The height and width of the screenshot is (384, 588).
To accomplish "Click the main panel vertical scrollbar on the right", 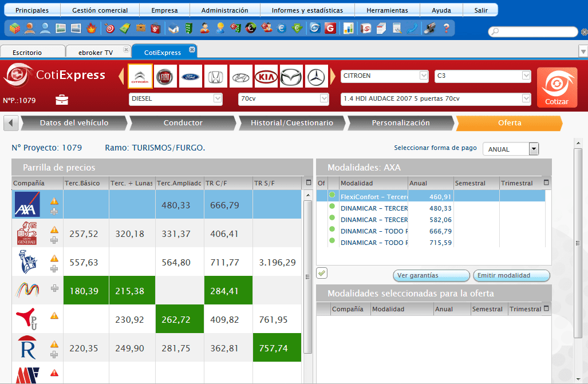I will 578,244.
